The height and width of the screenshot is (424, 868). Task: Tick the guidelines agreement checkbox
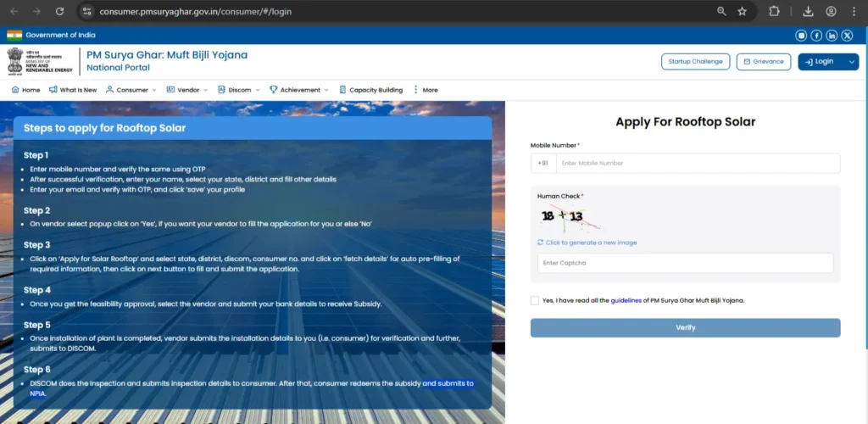(x=534, y=300)
